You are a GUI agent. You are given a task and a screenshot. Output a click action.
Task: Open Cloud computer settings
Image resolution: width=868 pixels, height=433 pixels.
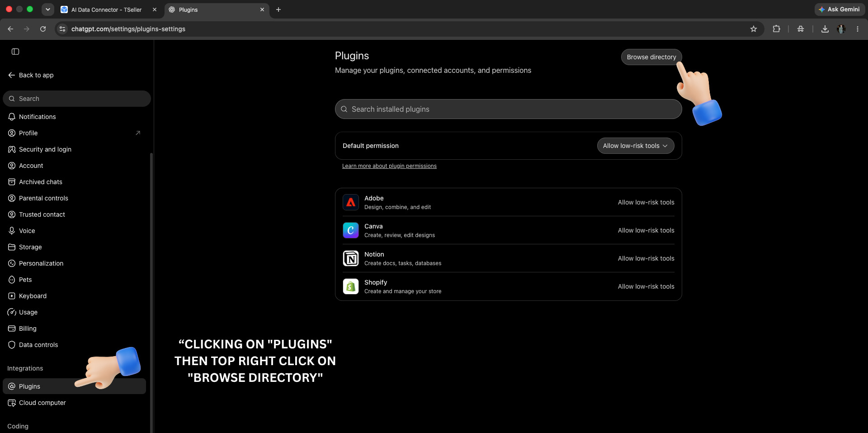click(75, 403)
